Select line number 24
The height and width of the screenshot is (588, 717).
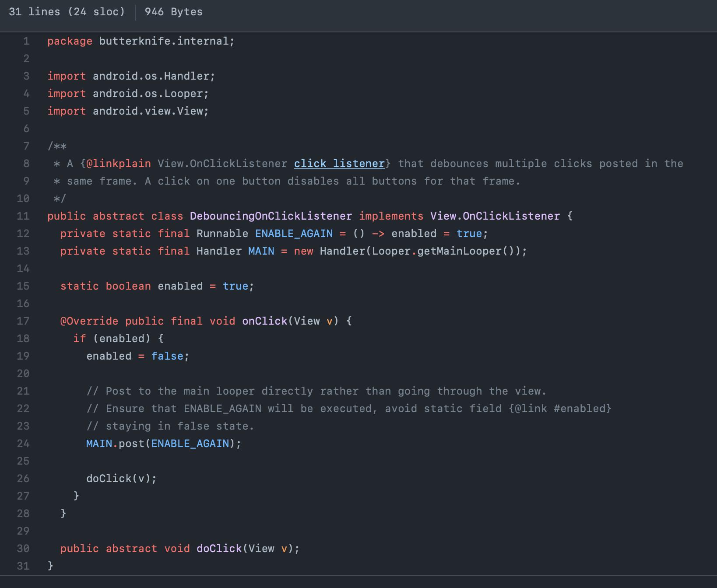23,444
